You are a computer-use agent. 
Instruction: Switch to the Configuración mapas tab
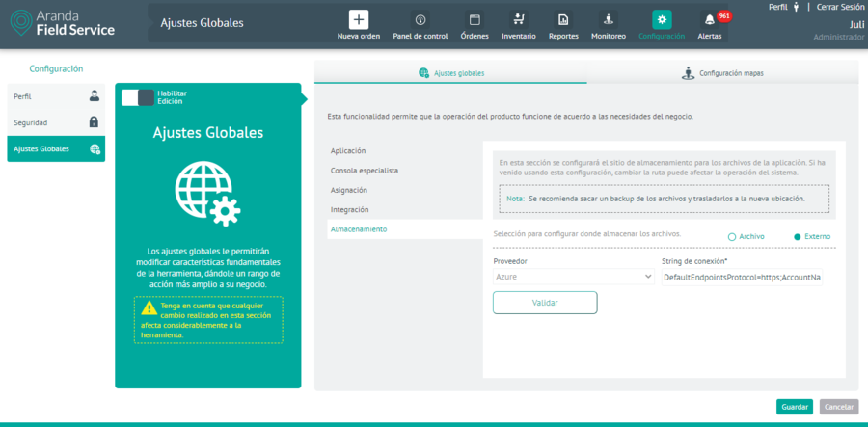coord(723,73)
